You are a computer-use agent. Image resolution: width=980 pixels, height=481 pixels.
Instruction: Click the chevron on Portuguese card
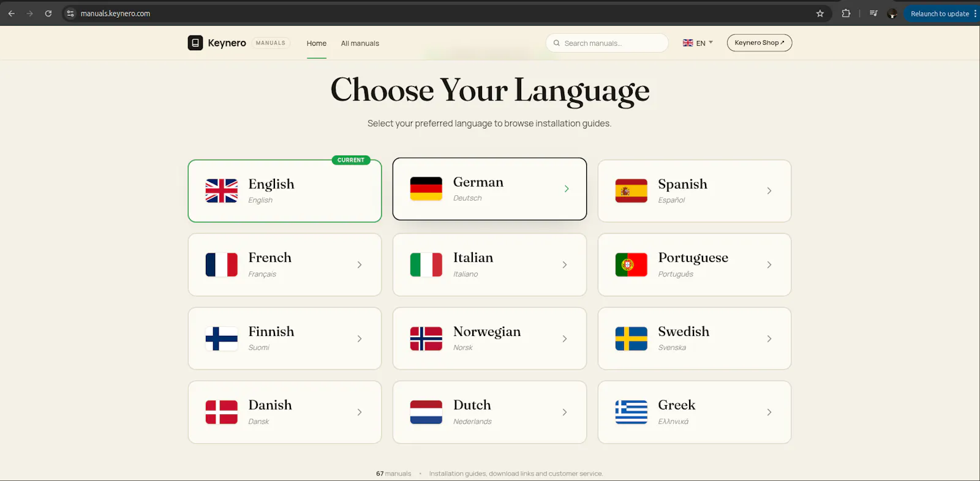point(769,264)
